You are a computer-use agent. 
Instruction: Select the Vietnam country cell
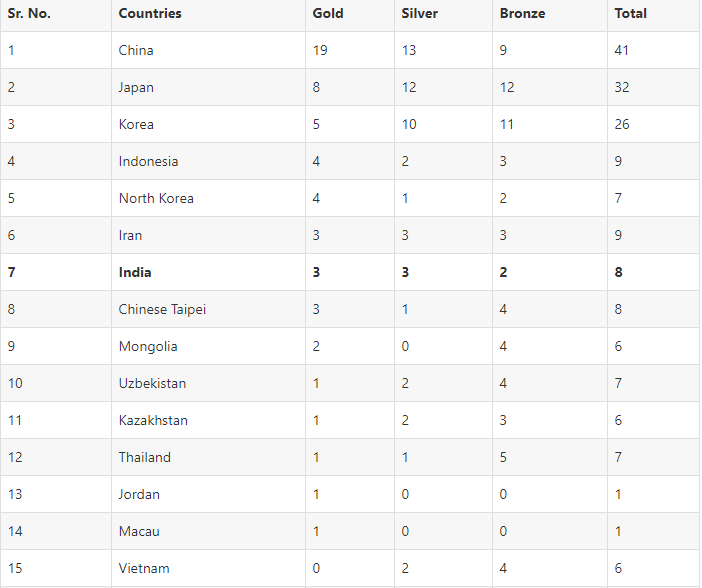(x=142, y=568)
